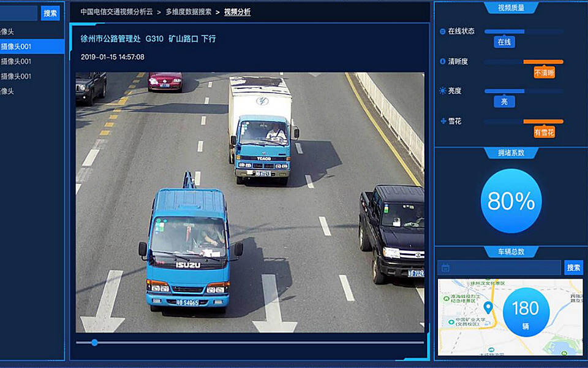588x368 pixels.
Task: Click the 180 辆 vehicle count bubble
Action: pyautogui.click(x=526, y=312)
